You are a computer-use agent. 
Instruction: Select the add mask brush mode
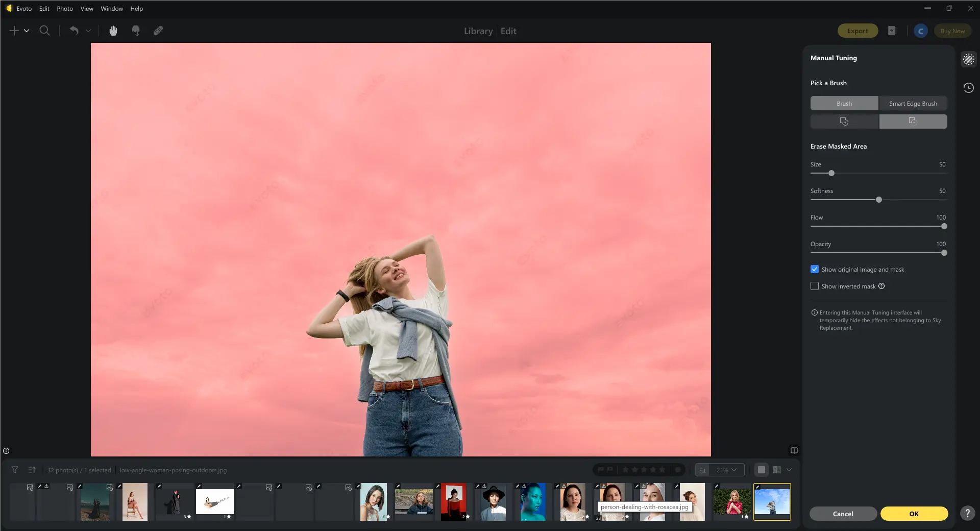tap(844, 122)
